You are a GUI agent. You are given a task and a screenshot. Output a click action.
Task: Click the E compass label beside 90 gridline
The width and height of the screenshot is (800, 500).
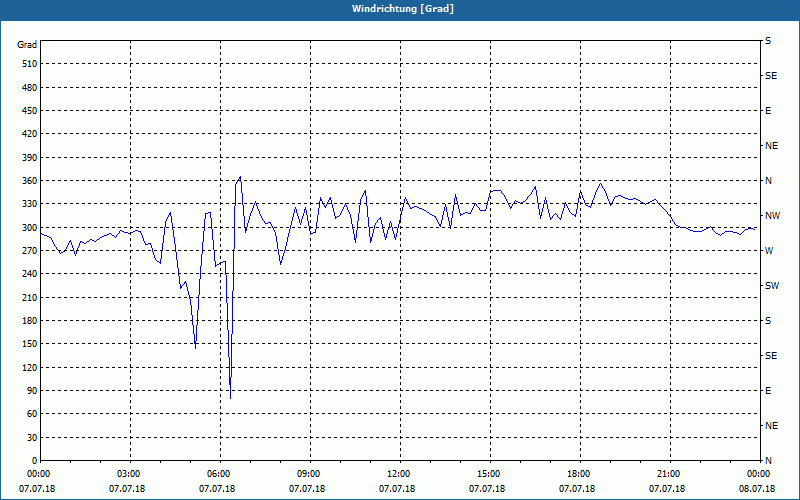[768, 391]
